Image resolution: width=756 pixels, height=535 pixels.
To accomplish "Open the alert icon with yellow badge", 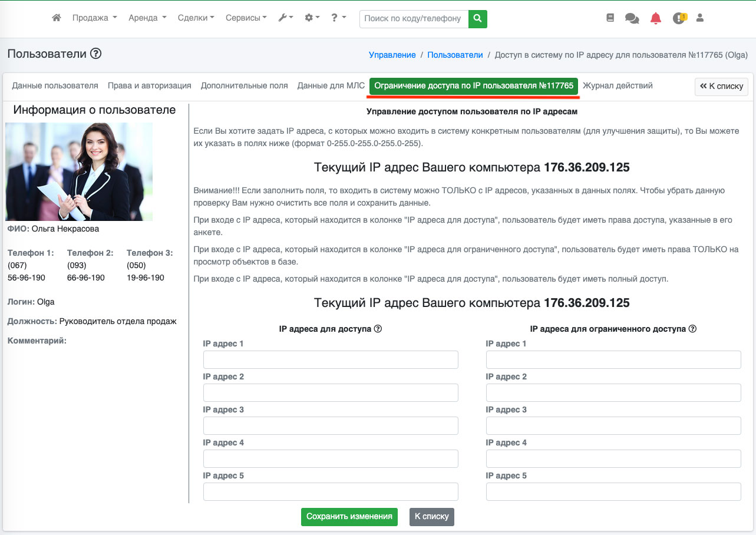I will pos(679,18).
